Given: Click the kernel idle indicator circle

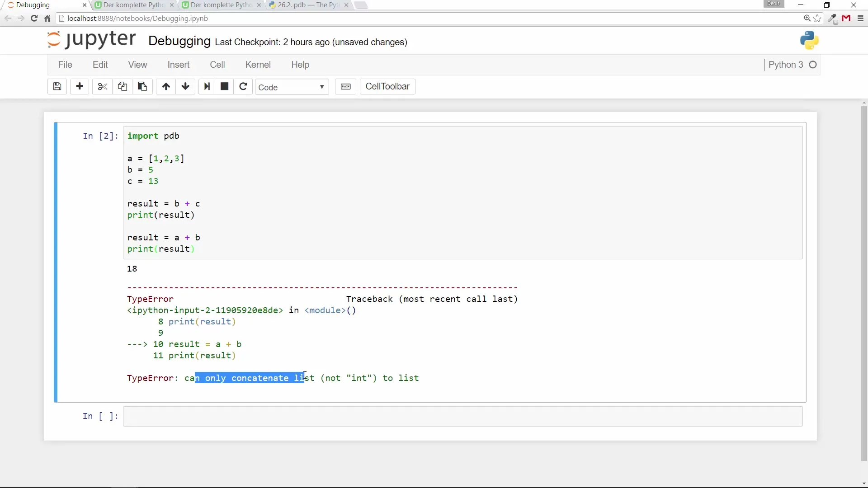Looking at the screenshot, I should point(813,65).
